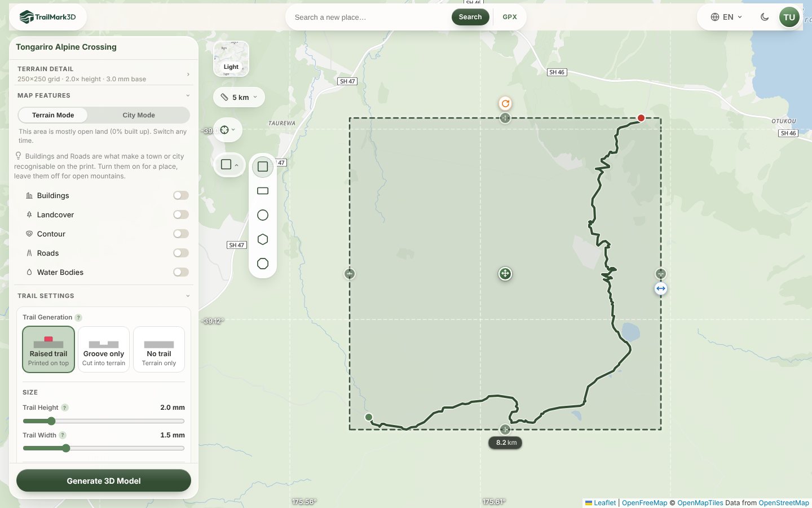
Task: Click the orange rotate selection handle
Action: coord(505,103)
